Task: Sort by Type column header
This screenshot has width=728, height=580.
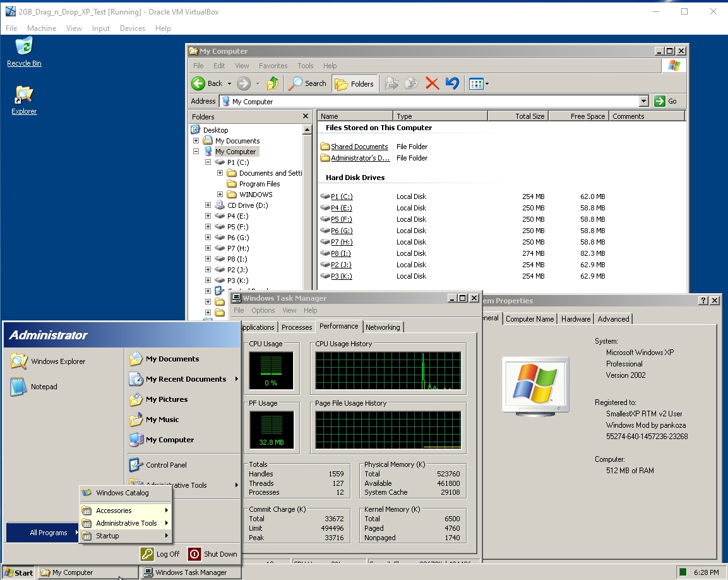Action: tap(440, 116)
